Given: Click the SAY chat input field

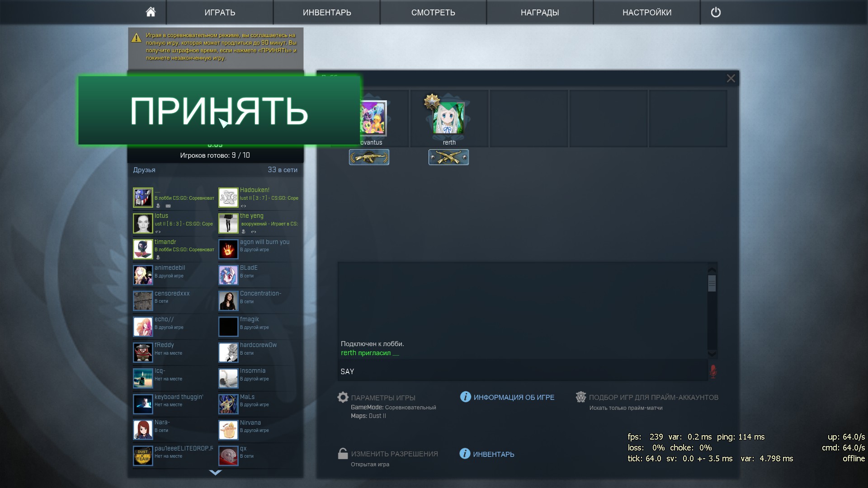Looking at the screenshot, I should [x=520, y=371].
